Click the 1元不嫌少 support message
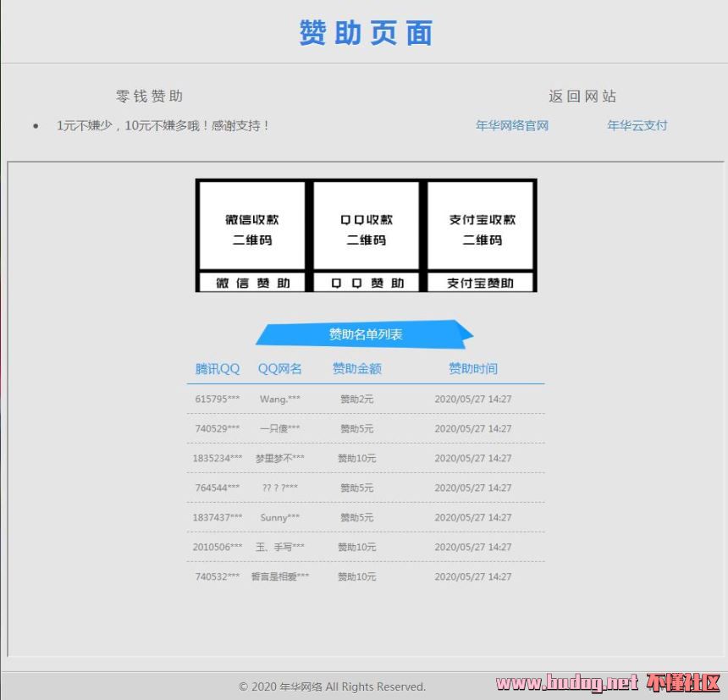 click(163, 125)
